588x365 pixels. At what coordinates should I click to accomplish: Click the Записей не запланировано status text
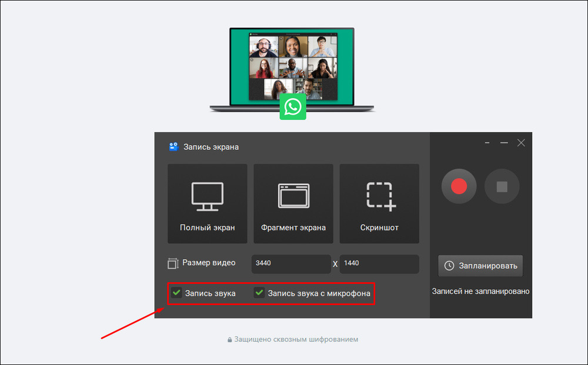(x=480, y=291)
